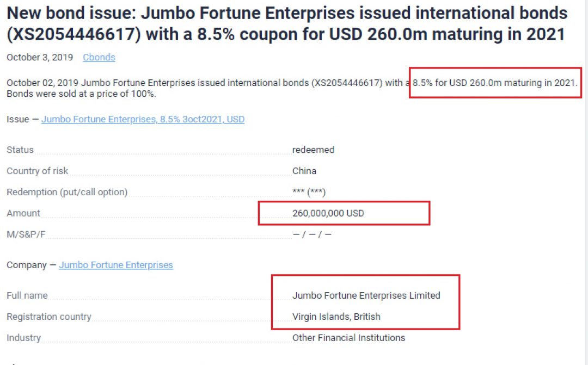Viewport: 588px width, 365px height.
Task: Open the Jumbo Fortune Enterprises company link
Action: point(115,265)
